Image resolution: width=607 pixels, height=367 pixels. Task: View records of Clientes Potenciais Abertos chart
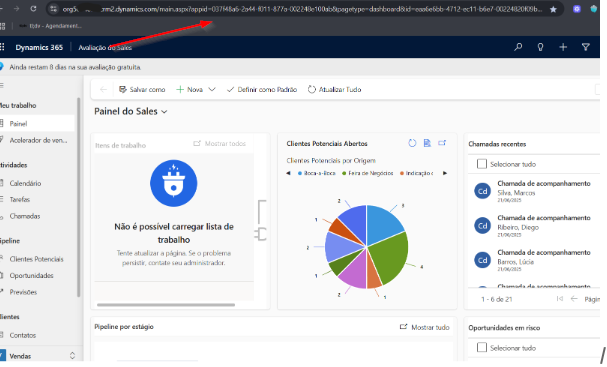(x=427, y=143)
